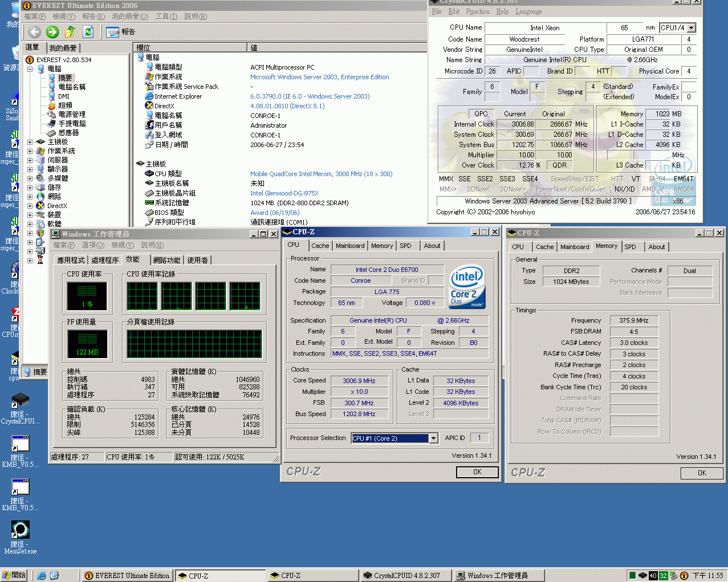Collapse the 電腦 branch in EVEREST tree
The height and width of the screenshot is (582, 728).
click(x=30, y=69)
